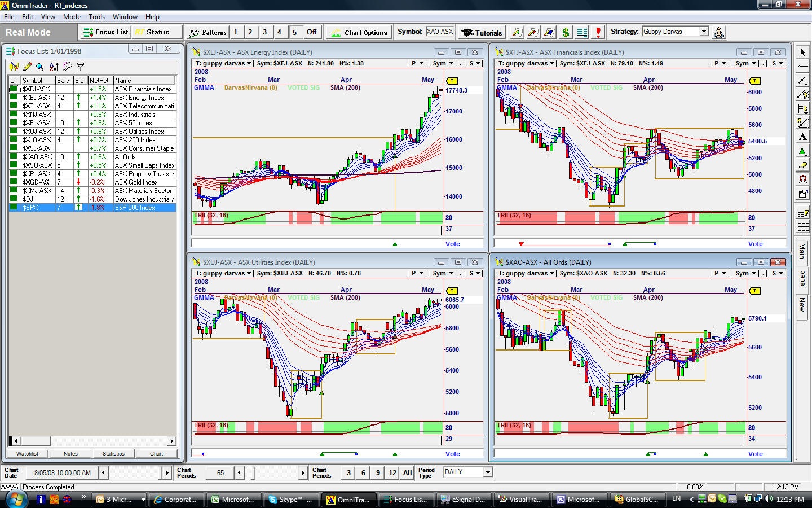The image size is (812, 508).
Task: Open the Period Type DAILY dropdown
Action: point(488,472)
